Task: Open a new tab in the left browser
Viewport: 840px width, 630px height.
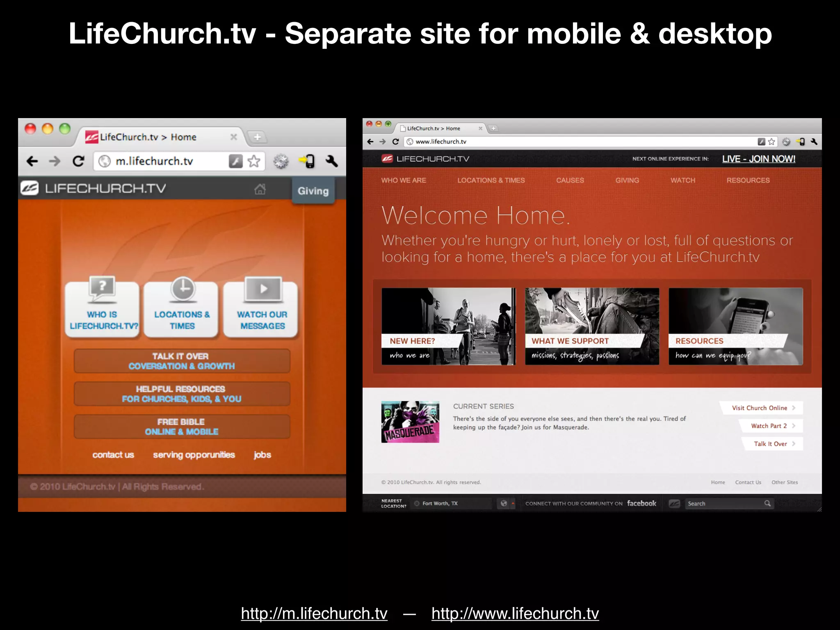Action: 257,137
